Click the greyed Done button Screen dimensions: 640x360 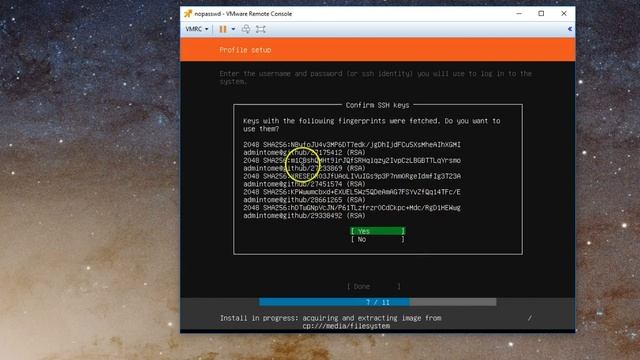pyautogui.click(x=373, y=287)
